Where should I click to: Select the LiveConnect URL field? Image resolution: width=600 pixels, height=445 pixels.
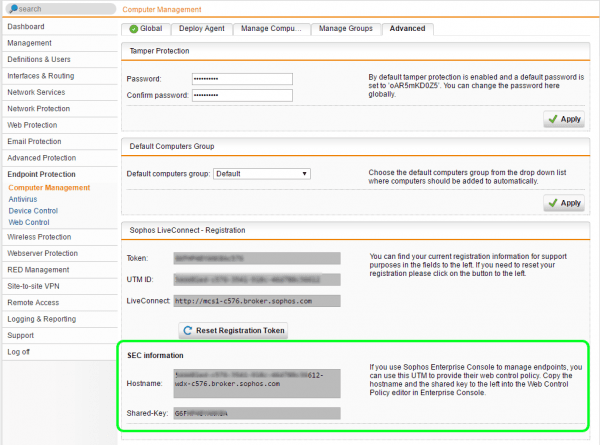pyautogui.click(x=257, y=301)
